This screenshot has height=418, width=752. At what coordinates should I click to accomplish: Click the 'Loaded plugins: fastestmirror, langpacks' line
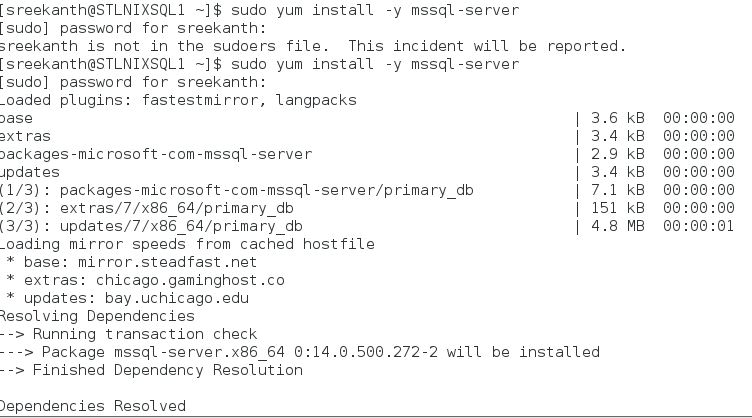178,100
